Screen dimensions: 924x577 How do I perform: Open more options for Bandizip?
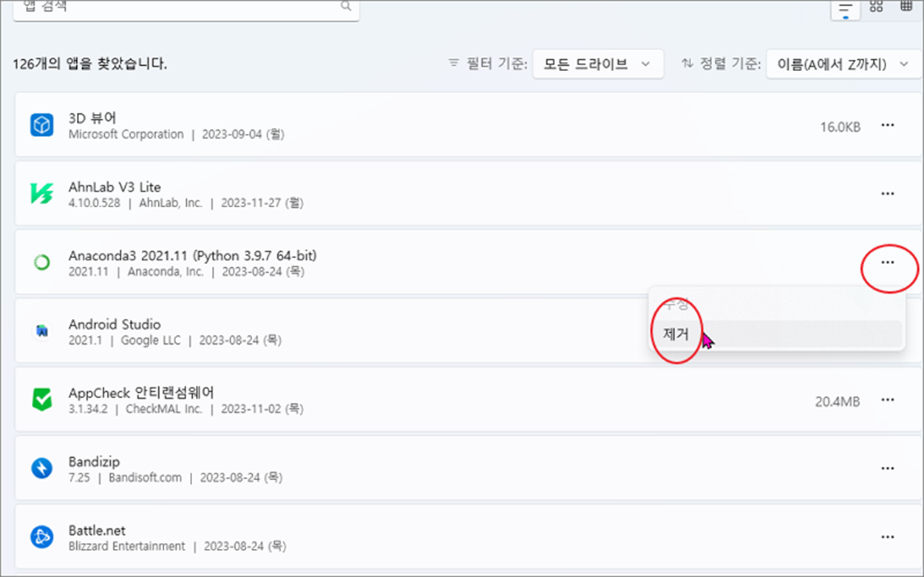pyautogui.click(x=888, y=468)
